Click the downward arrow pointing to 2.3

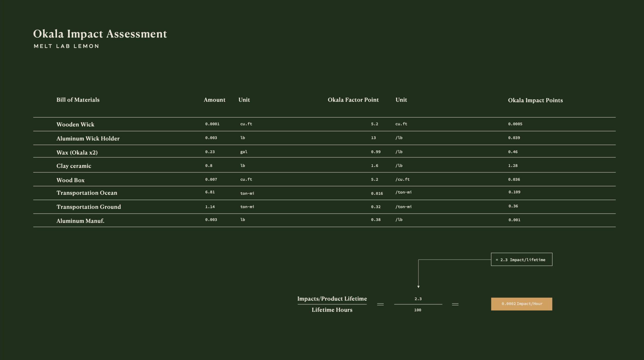pos(418,286)
